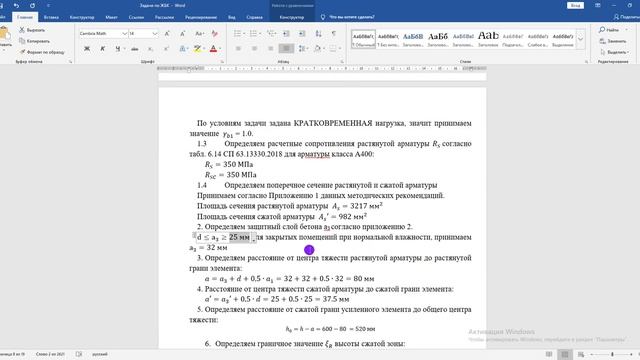Open the Макет (Layout) tab
Screen dimensions: 640x360
click(111, 17)
